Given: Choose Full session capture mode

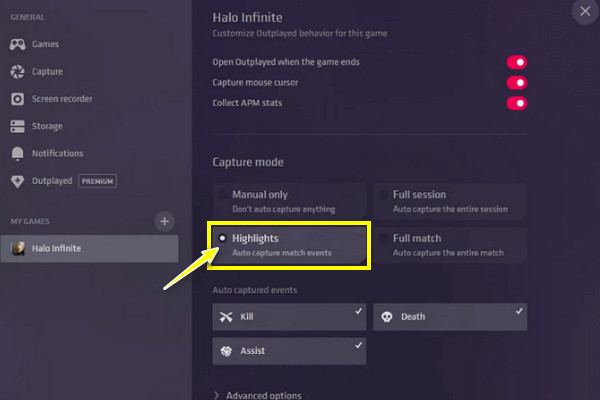Looking at the screenshot, I should point(450,200).
